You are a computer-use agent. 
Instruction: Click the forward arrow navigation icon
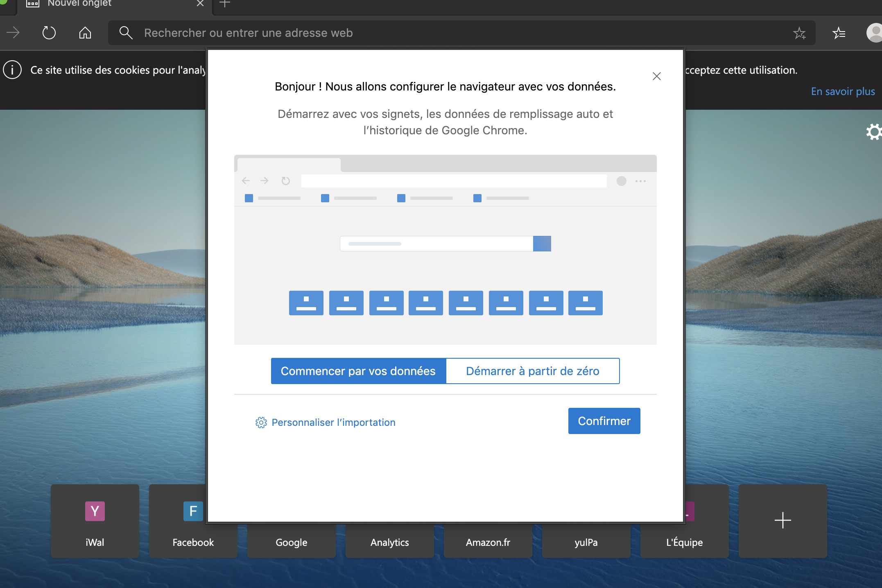click(x=13, y=33)
